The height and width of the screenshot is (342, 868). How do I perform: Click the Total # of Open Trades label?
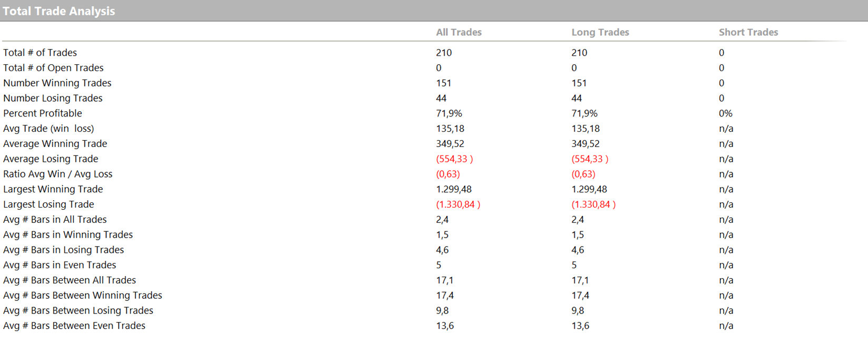tap(53, 68)
